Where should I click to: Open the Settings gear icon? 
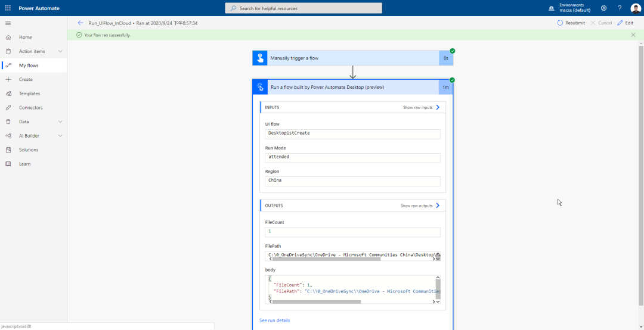coord(603,8)
